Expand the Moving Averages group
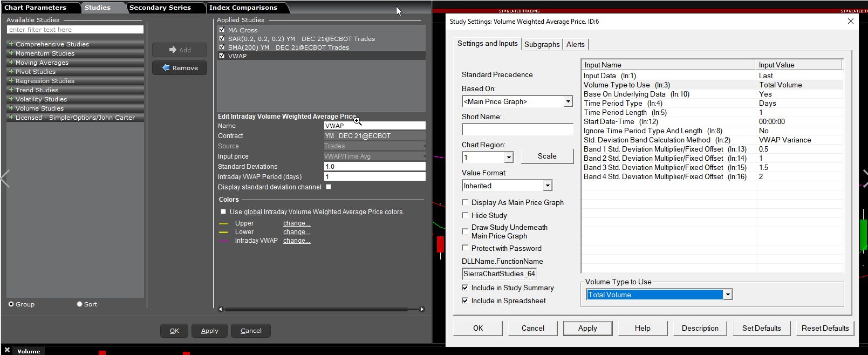This screenshot has height=355, width=868. pyautogui.click(x=11, y=63)
